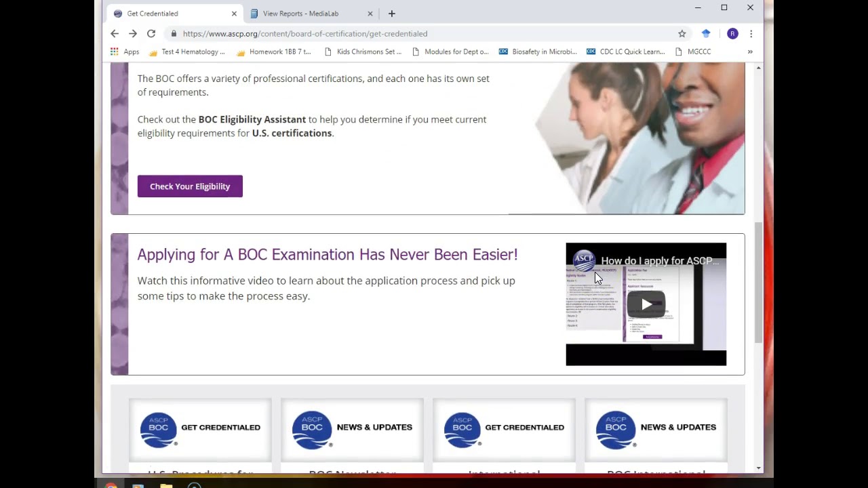Open Apps shortcut grid icon
This screenshot has height=488, width=868.
(x=114, y=52)
